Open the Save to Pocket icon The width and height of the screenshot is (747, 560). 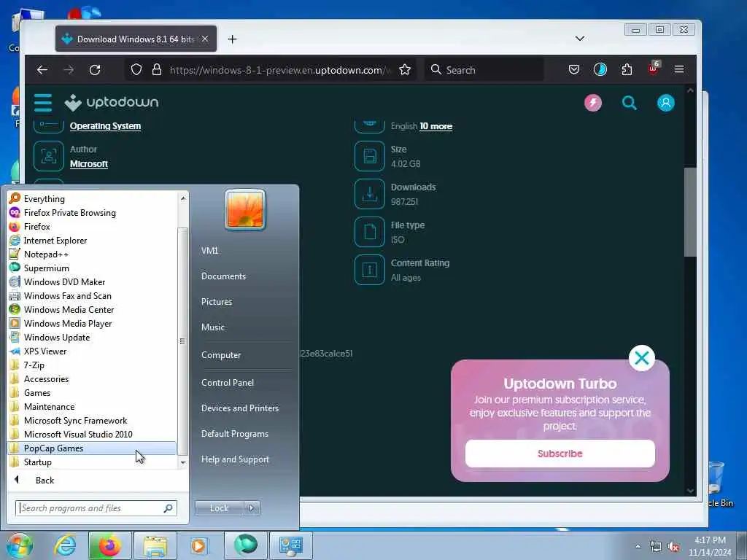click(x=574, y=70)
